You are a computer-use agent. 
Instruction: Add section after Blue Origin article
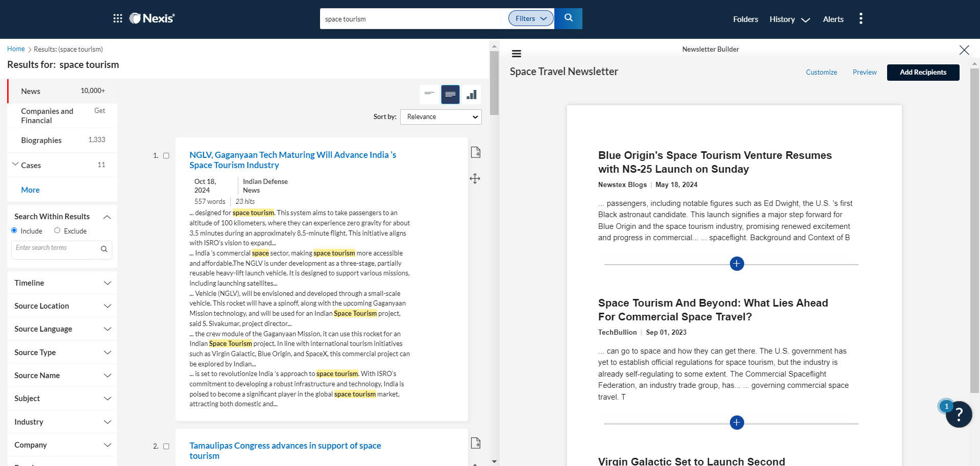click(x=737, y=264)
